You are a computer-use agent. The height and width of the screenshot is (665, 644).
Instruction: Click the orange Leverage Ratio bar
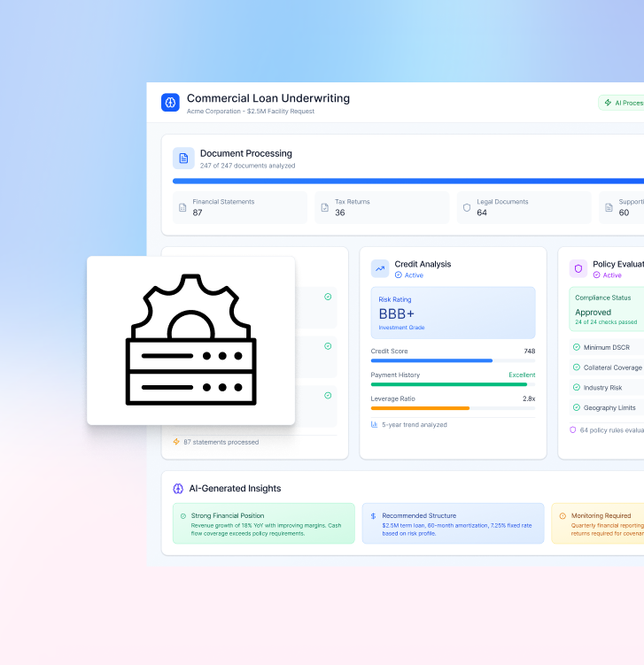click(x=420, y=408)
